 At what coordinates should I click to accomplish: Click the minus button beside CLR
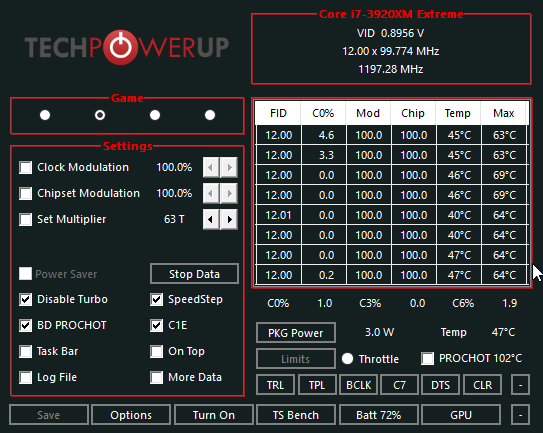tap(520, 385)
